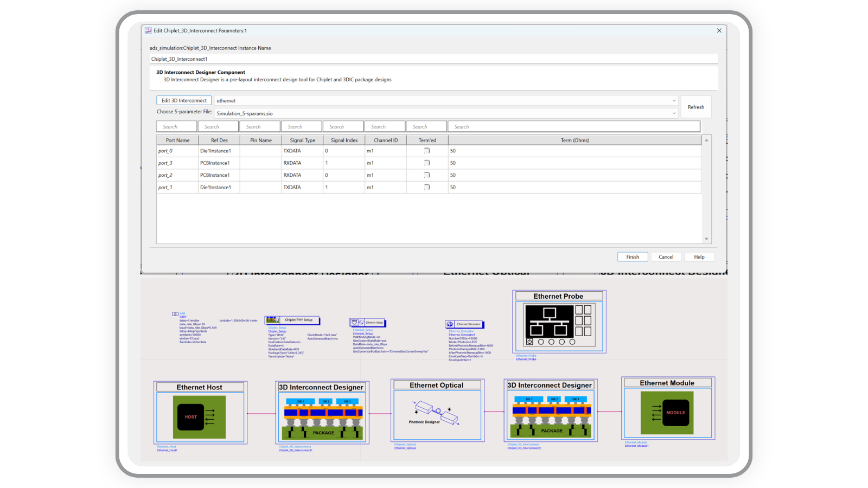Viewport: 868px width, 488px height.
Task: Click Finish to apply parameters
Action: point(633,257)
